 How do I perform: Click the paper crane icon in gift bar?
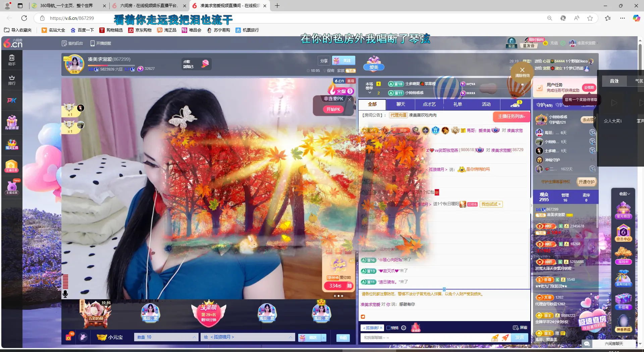(x=83, y=337)
